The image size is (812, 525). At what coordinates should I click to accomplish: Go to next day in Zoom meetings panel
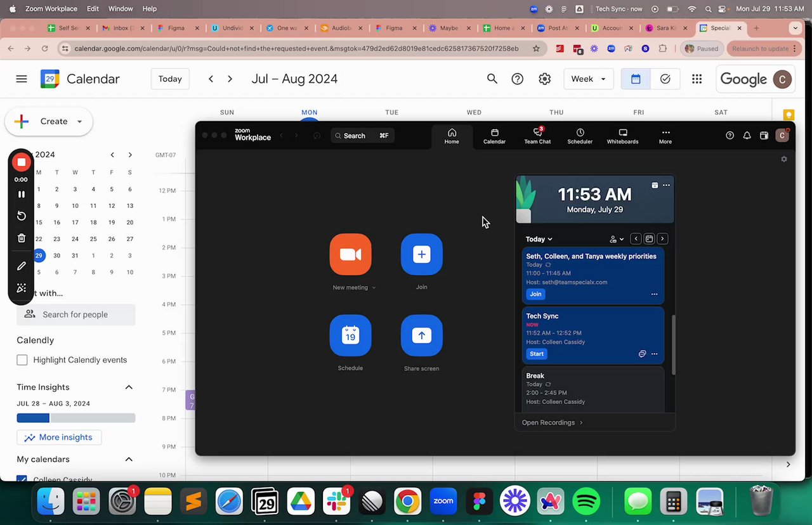pyautogui.click(x=662, y=239)
